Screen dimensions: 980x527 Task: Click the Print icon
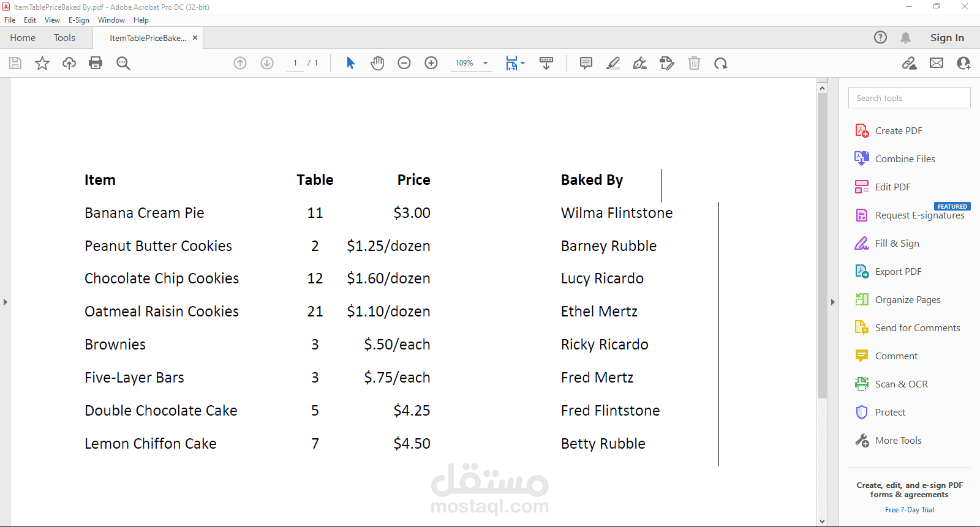pyautogui.click(x=96, y=63)
